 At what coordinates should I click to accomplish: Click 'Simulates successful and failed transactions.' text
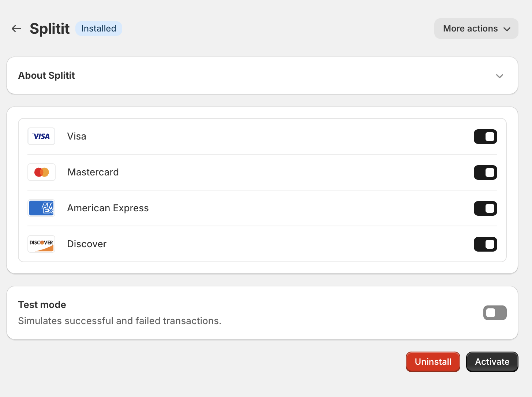(120, 321)
